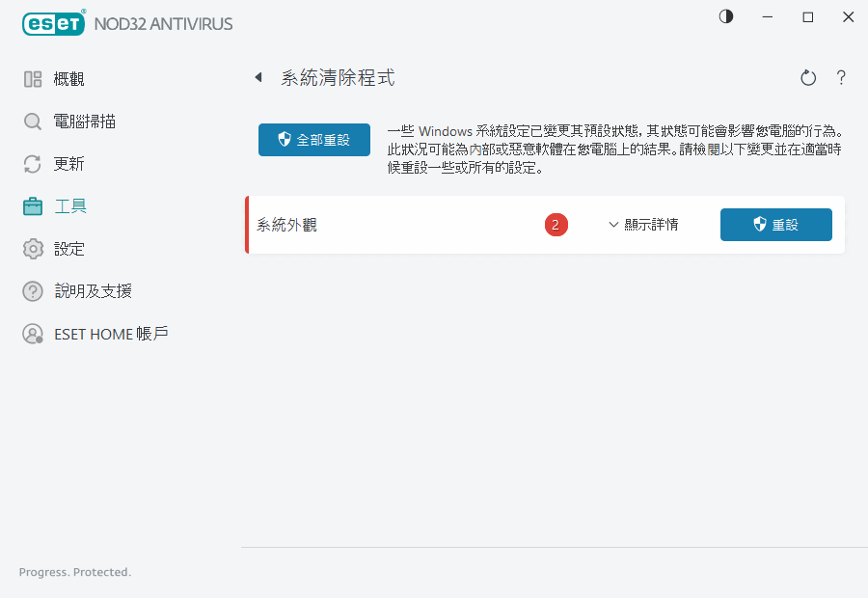Click the NOD32 ANTIVIRUS product name
This screenshot has width=868, height=598.
(163, 24)
